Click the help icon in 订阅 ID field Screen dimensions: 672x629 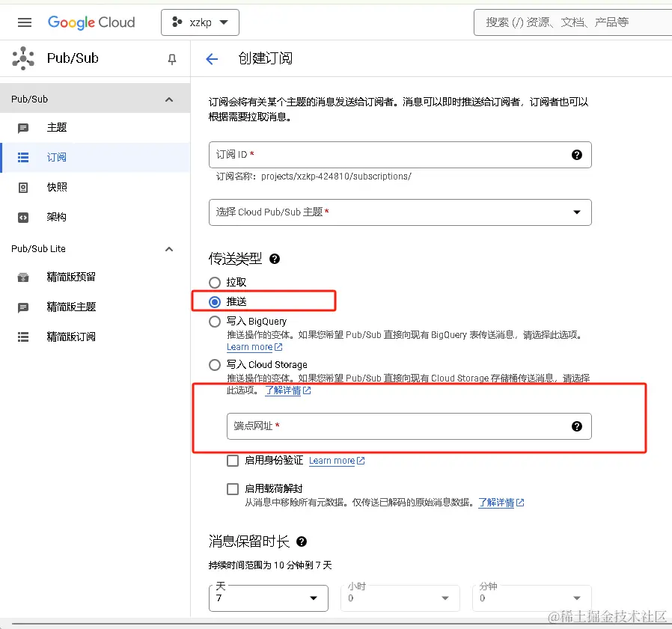[x=577, y=155]
